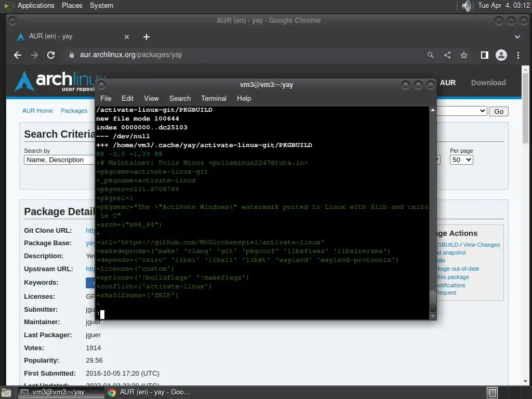Share this page via share icon
This screenshot has height=399, width=532.
(447, 55)
